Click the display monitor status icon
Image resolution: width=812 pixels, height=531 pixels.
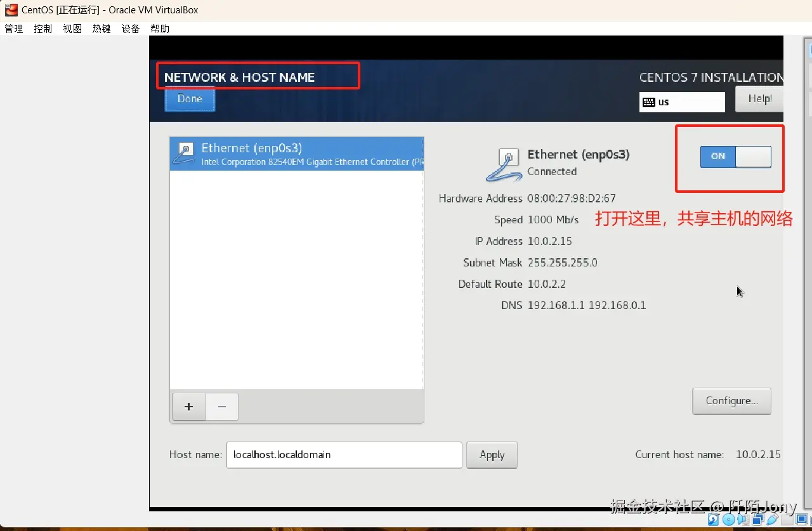tap(802, 519)
